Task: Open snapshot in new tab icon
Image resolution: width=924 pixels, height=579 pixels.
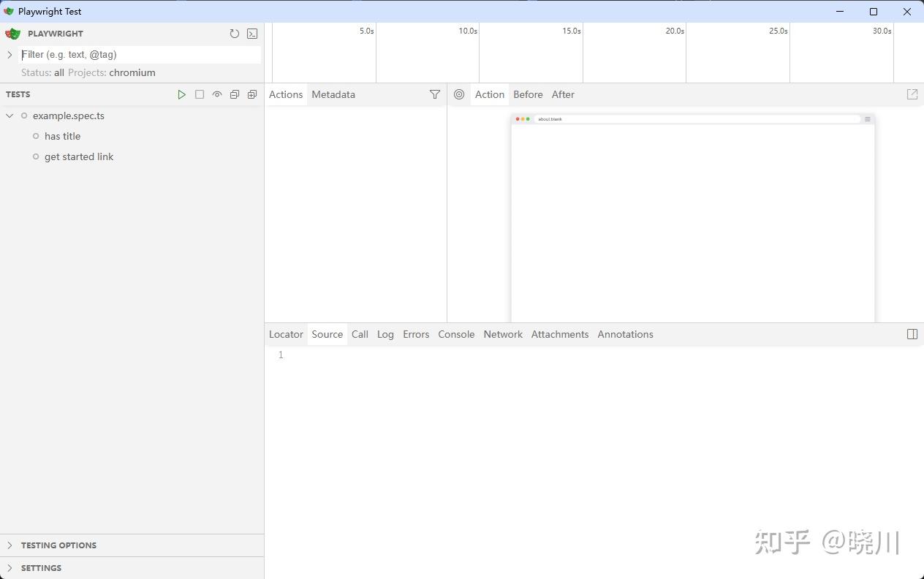Action: 912,94
